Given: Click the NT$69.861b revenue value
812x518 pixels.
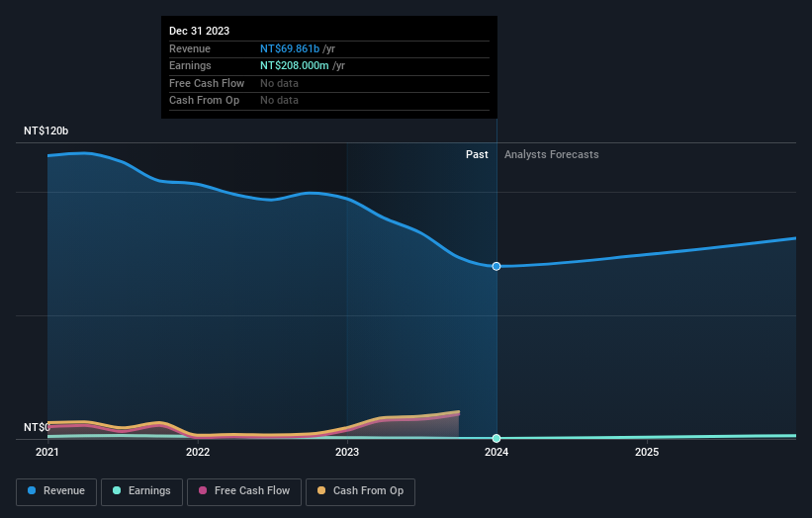Looking at the screenshot, I should click(290, 48).
